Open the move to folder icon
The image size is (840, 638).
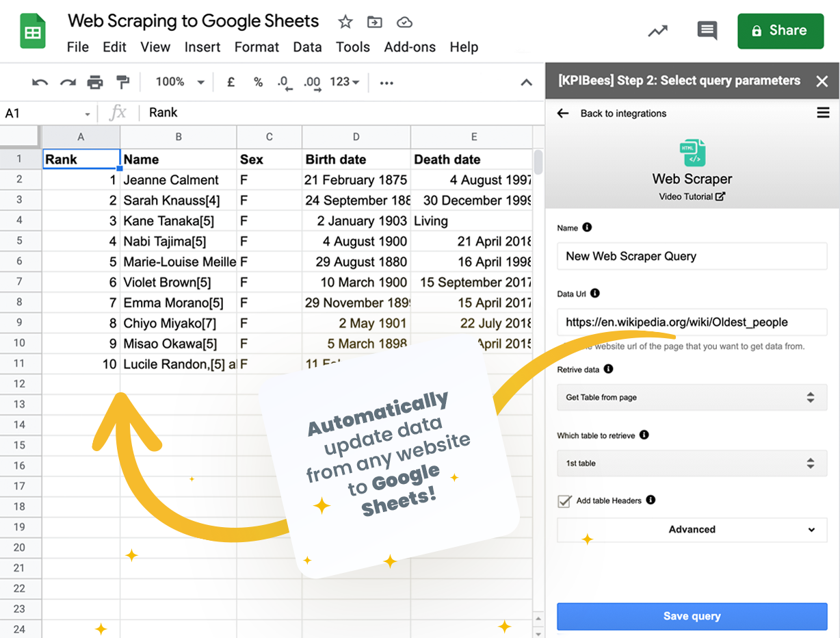tap(375, 22)
